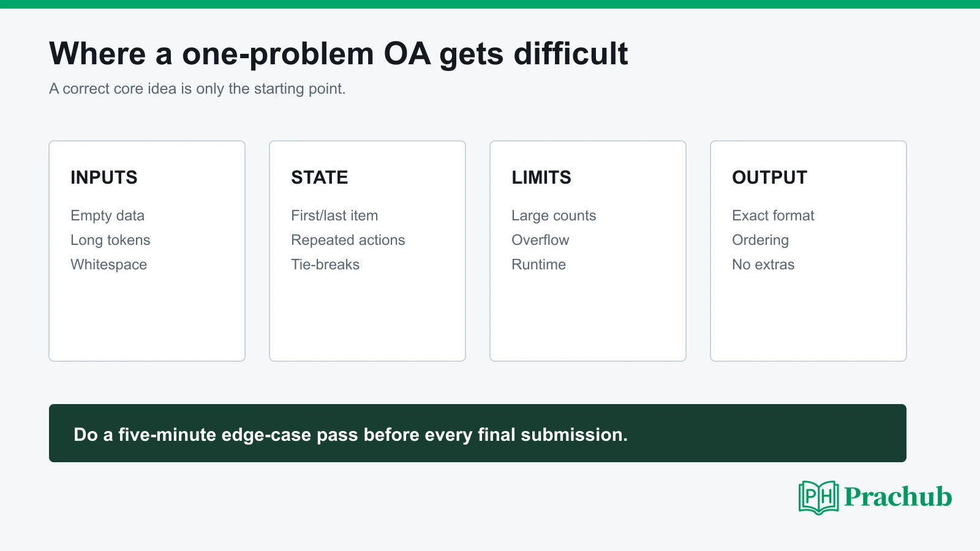This screenshot has height=551, width=980.
Task: Click the Prachub open-book logo icon
Action: coord(819,497)
